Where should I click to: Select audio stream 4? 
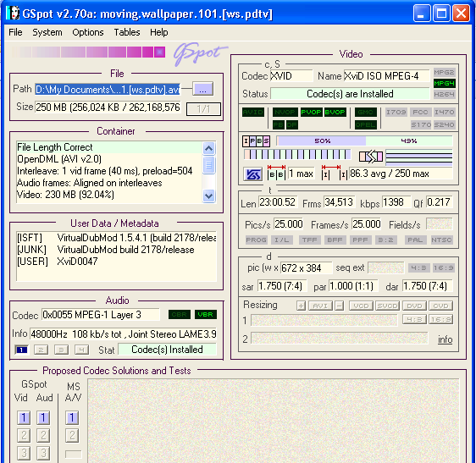pyautogui.click(x=81, y=350)
